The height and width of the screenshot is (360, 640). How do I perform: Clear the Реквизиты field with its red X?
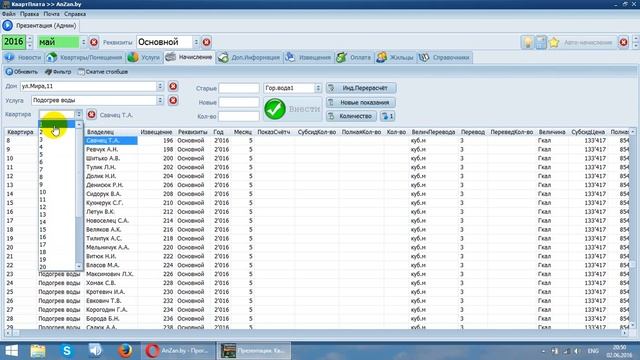click(207, 42)
